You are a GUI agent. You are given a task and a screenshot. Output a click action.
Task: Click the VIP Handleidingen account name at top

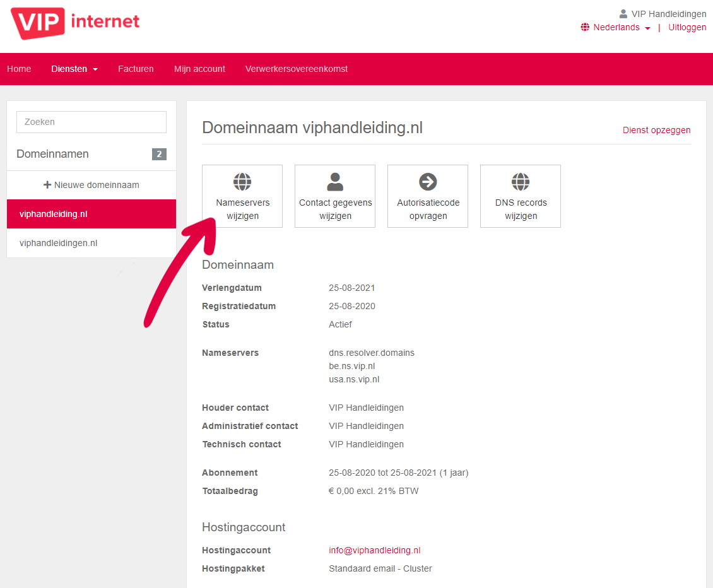pyautogui.click(x=669, y=14)
